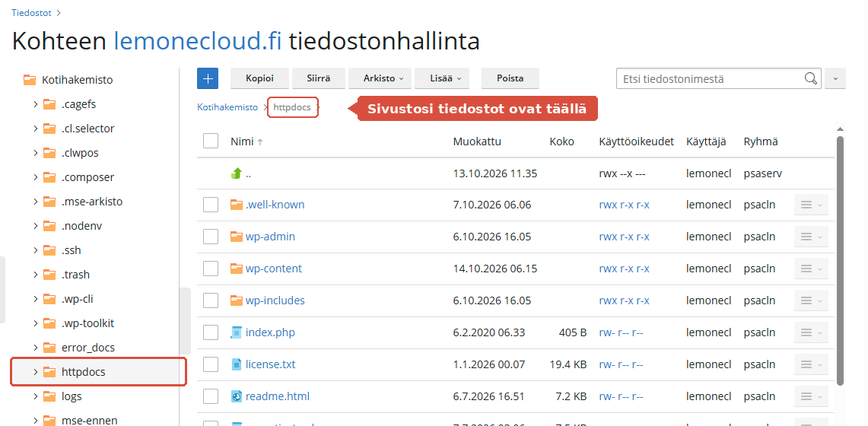Click the Poista button

(x=510, y=78)
